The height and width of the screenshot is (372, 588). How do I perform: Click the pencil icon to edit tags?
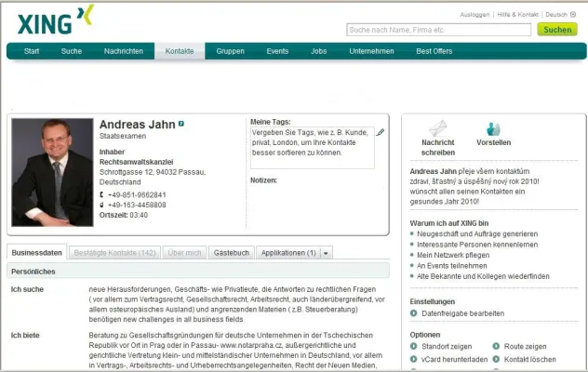pos(381,132)
